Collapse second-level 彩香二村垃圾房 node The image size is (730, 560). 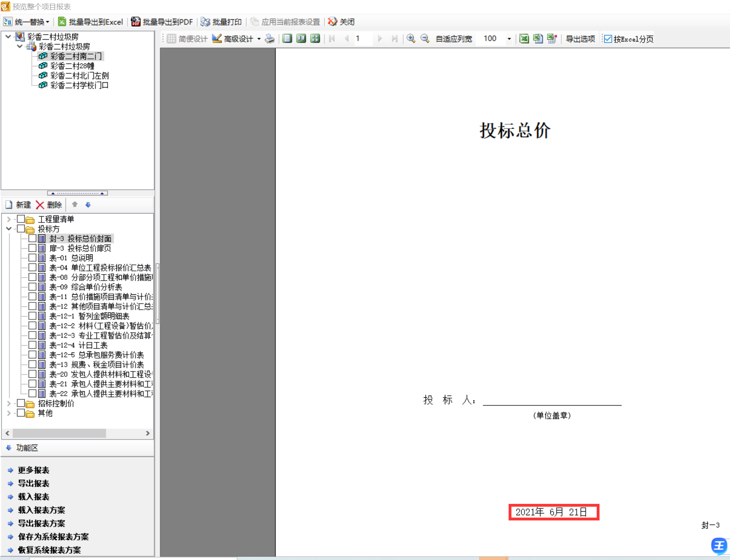(19, 46)
